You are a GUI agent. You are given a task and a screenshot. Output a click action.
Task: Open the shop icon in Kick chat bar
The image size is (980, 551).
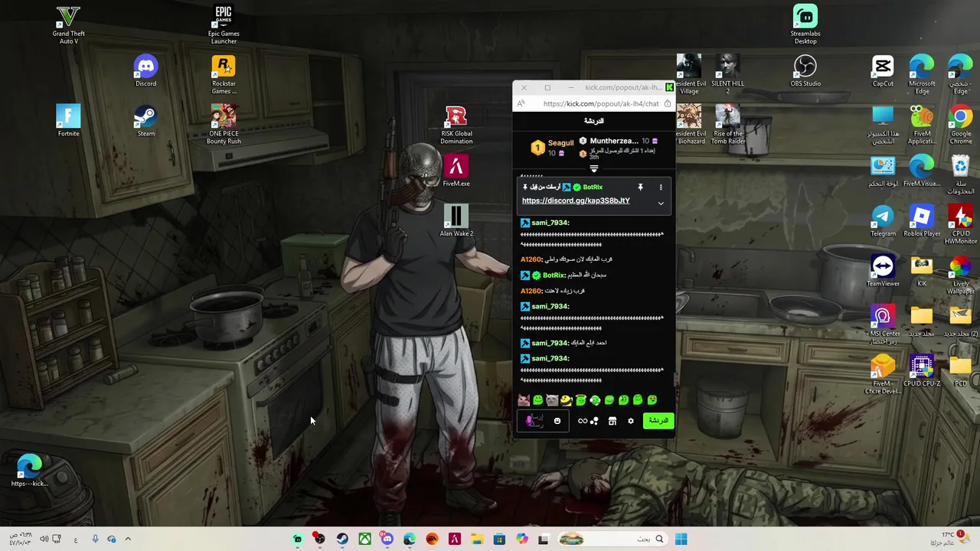(x=612, y=421)
